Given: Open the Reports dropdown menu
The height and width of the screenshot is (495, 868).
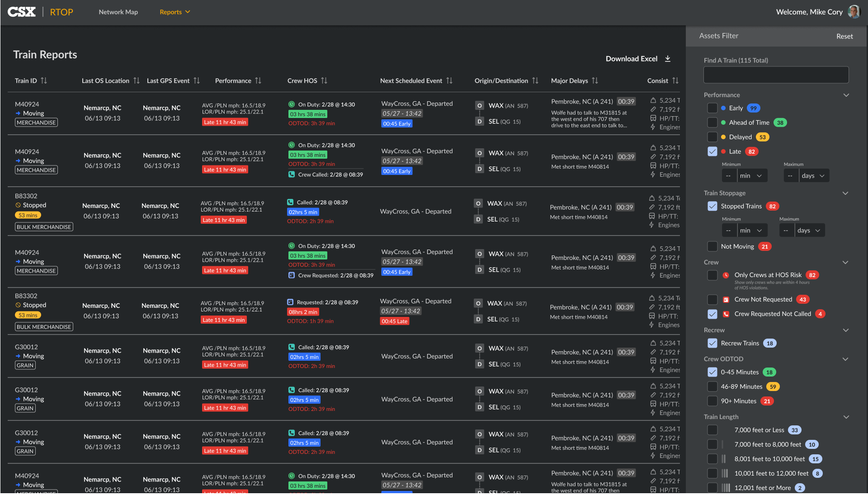Looking at the screenshot, I should point(175,12).
